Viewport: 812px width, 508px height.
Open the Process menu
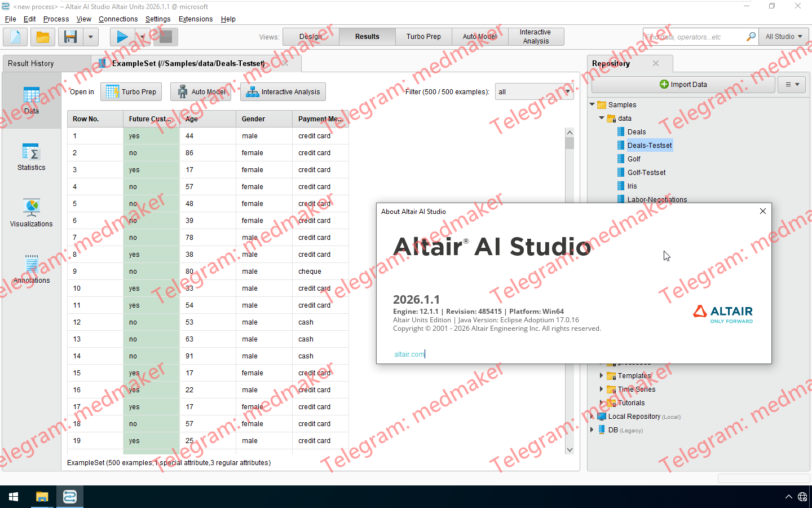(x=56, y=19)
